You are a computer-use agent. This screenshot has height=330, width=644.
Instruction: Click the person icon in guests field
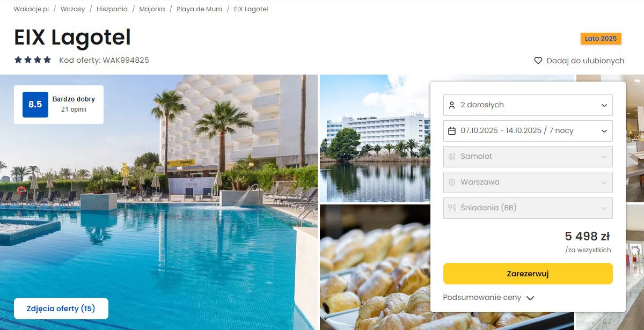[x=452, y=105]
